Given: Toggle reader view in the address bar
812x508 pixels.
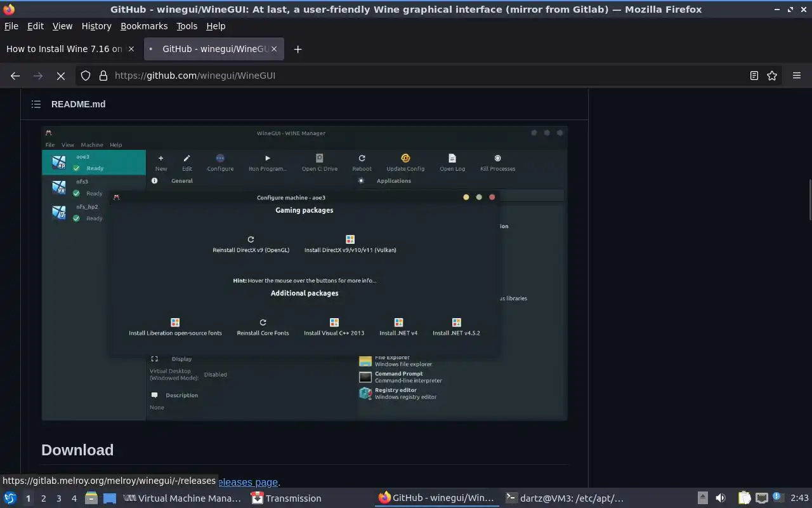Looking at the screenshot, I should (754, 76).
